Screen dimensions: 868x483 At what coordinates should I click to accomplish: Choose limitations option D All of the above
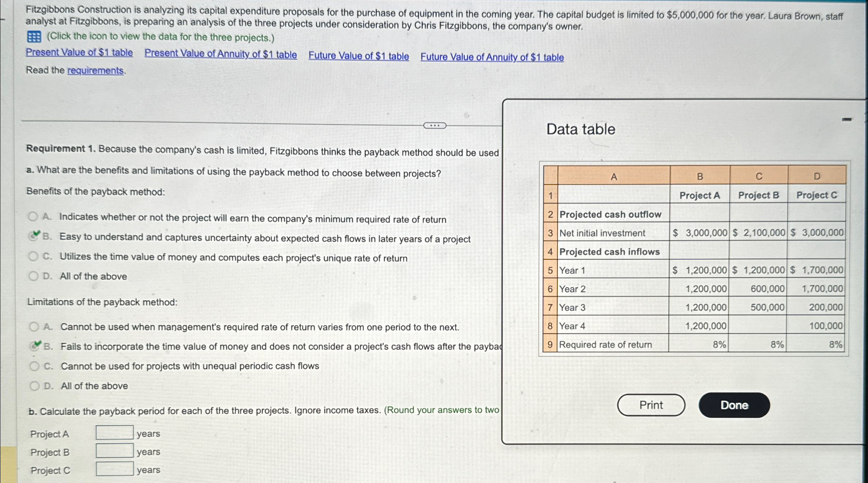point(34,386)
